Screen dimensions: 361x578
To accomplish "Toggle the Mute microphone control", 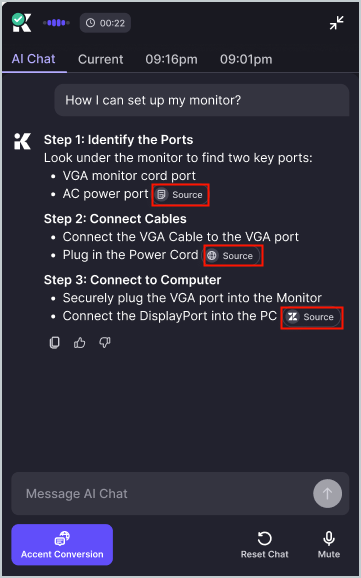I will coord(329,545).
